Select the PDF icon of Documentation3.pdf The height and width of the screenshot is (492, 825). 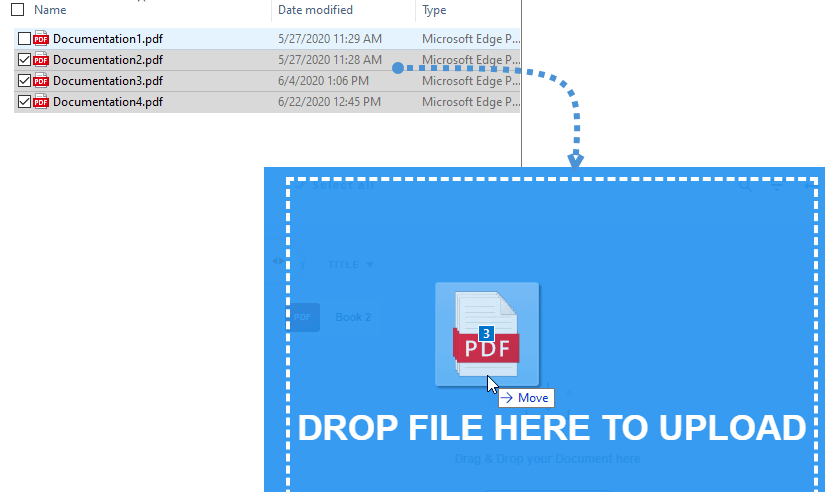(x=41, y=81)
